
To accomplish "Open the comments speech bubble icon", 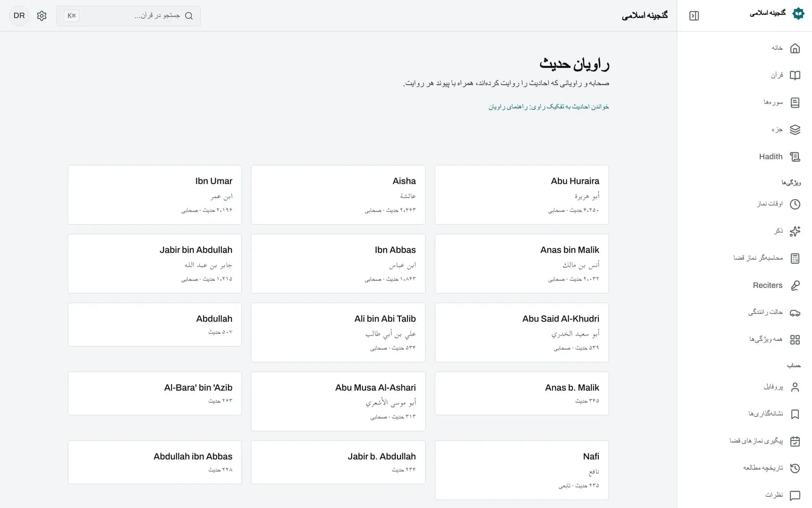I will tap(795, 495).
